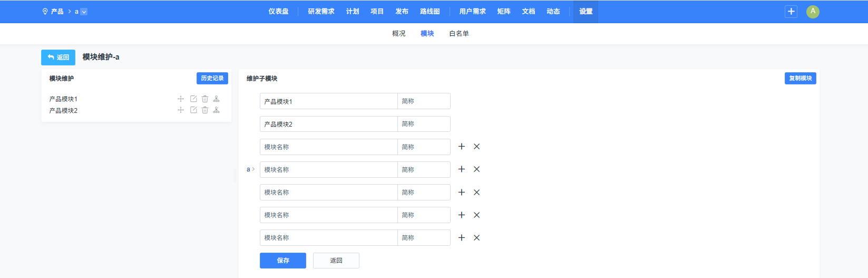Switch to the 概况 sub-tab
This screenshot has width=868, height=278.
click(x=399, y=34)
